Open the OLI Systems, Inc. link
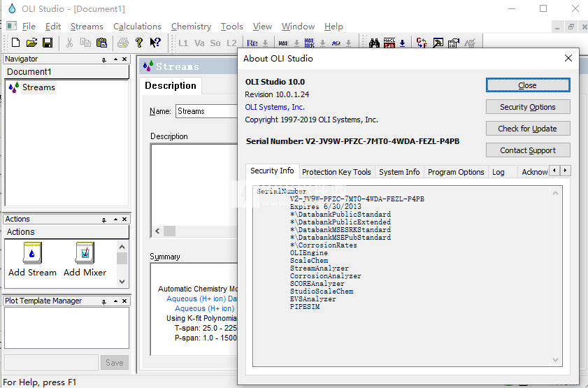The width and height of the screenshot is (588, 388). [x=275, y=107]
